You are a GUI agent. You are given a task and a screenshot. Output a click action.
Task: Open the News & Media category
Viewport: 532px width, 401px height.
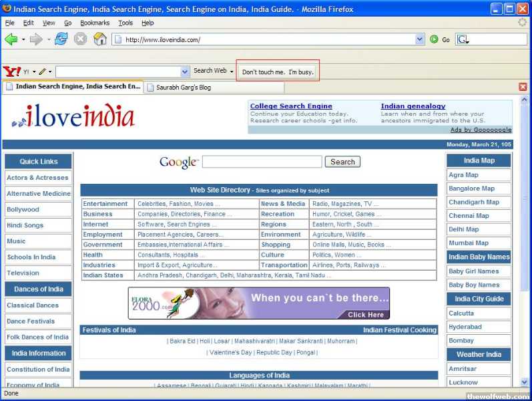pyautogui.click(x=283, y=204)
